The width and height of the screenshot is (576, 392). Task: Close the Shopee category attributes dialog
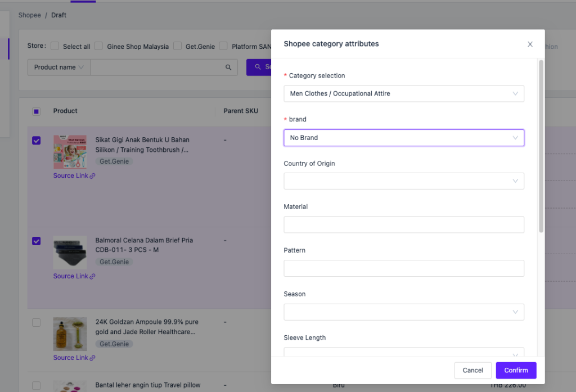point(530,44)
